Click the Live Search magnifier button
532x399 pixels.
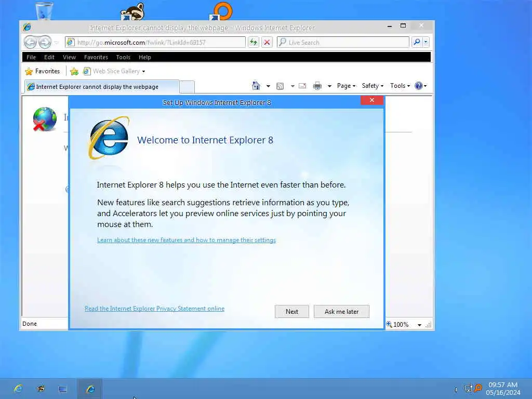coord(417,42)
